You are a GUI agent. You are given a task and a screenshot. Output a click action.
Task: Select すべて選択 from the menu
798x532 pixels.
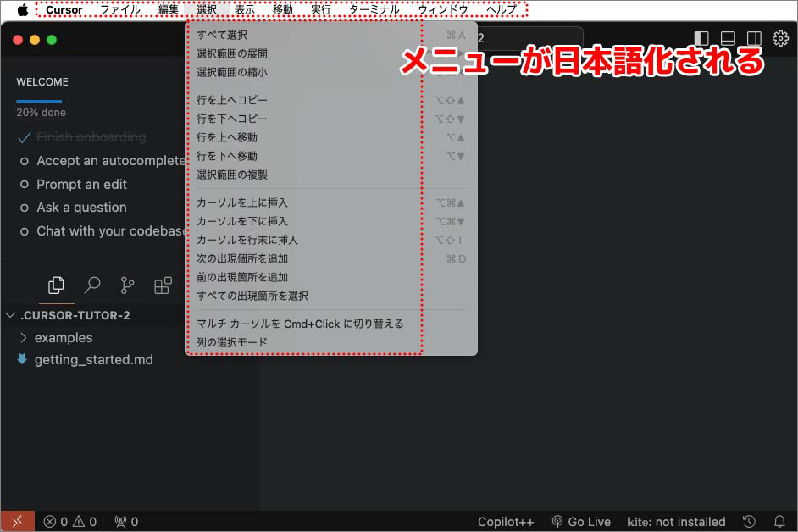[x=222, y=35]
